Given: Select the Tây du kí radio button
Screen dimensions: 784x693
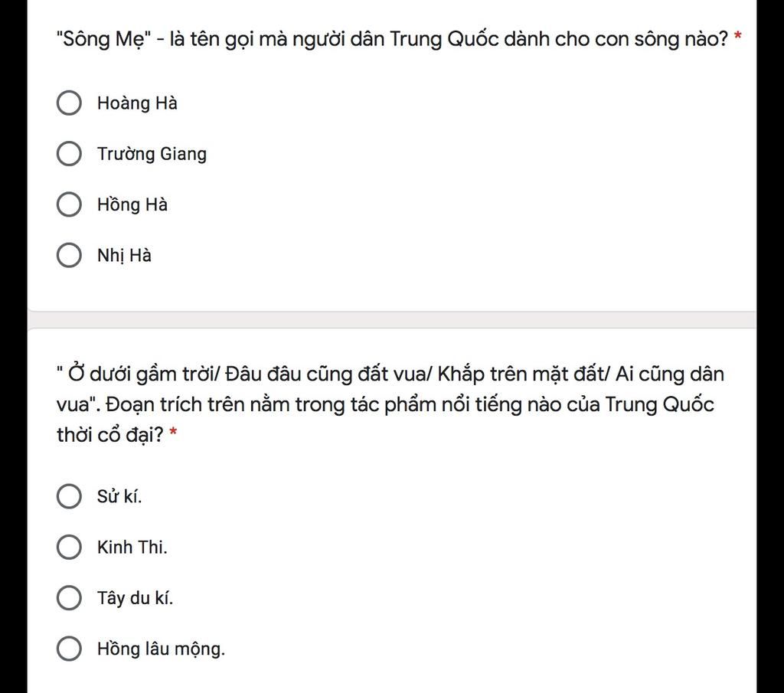Looking at the screenshot, I should click(x=69, y=598).
